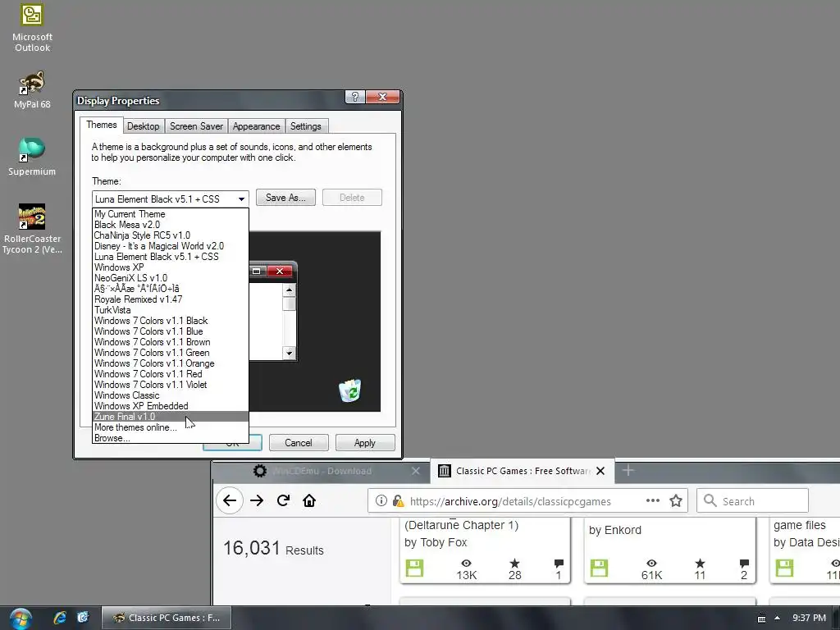Image resolution: width=840 pixels, height=630 pixels.
Task: Select the Themes tab
Action: tap(101, 125)
